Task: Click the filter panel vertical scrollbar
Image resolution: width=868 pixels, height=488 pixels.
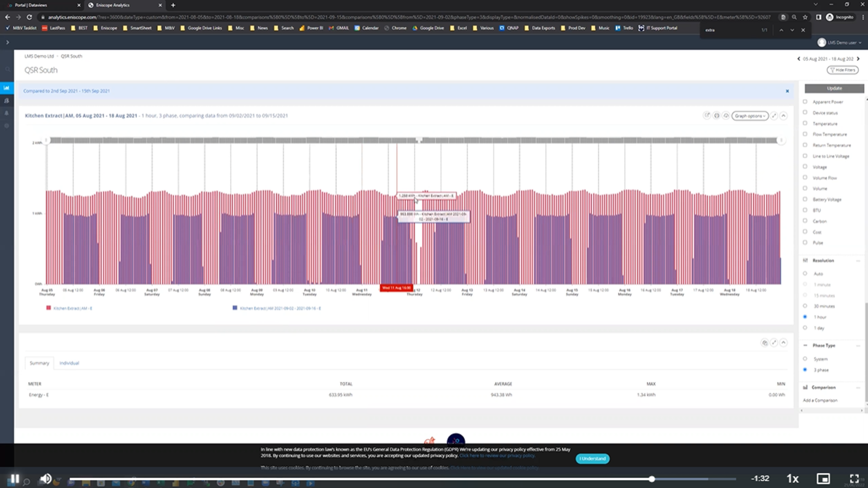Action: click(866, 352)
